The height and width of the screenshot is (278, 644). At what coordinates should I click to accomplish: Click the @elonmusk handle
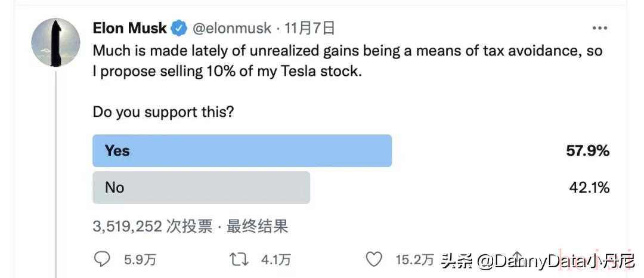(x=230, y=28)
